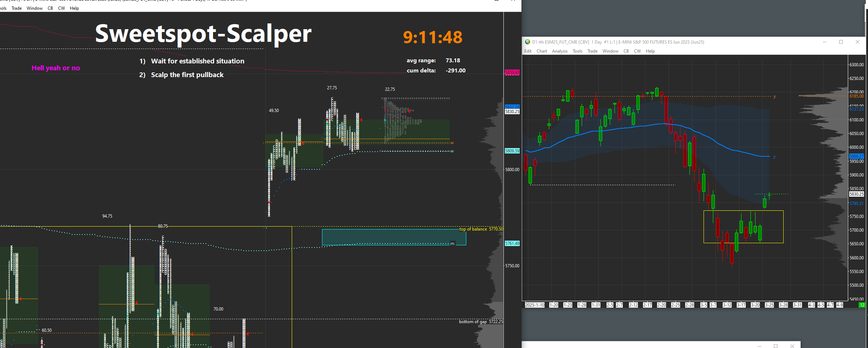Minimize the D1 daily chart window
Image resolution: width=868 pixels, height=348 pixels.
click(825, 42)
